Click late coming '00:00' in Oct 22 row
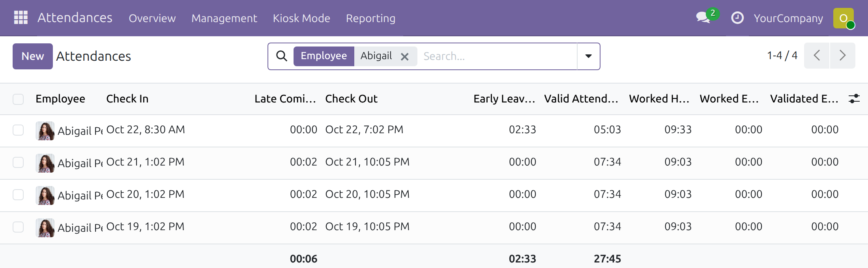Screen dimensions: 868x268 [303, 130]
